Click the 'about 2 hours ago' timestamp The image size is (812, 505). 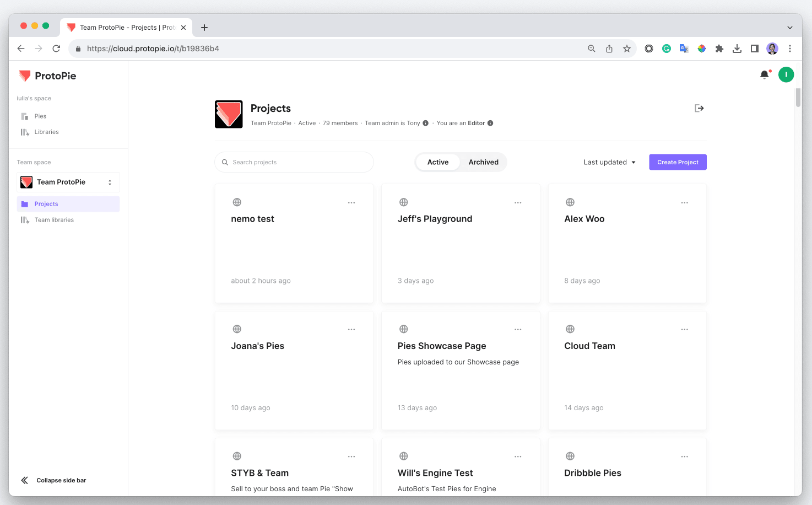point(261,281)
